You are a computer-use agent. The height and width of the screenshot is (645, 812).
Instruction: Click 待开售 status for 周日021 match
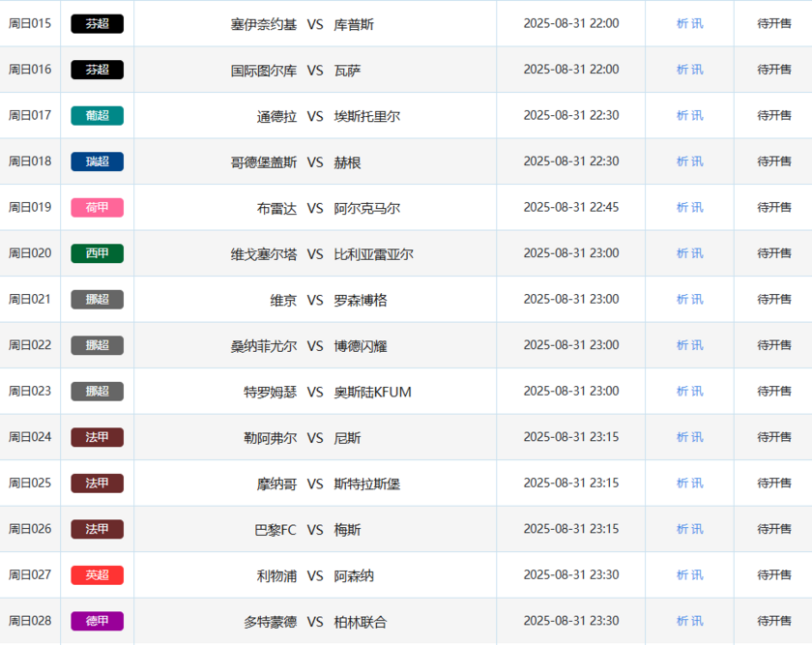pyautogui.click(x=773, y=300)
